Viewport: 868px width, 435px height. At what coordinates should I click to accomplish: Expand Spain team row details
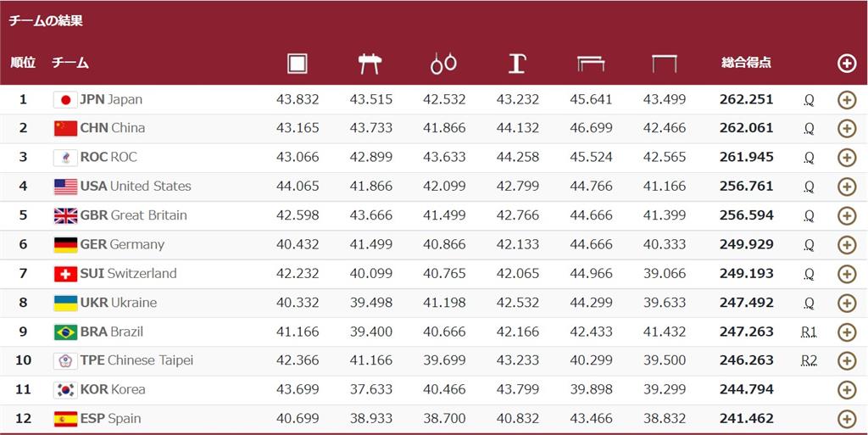pyautogui.click(x=847, y=419)
